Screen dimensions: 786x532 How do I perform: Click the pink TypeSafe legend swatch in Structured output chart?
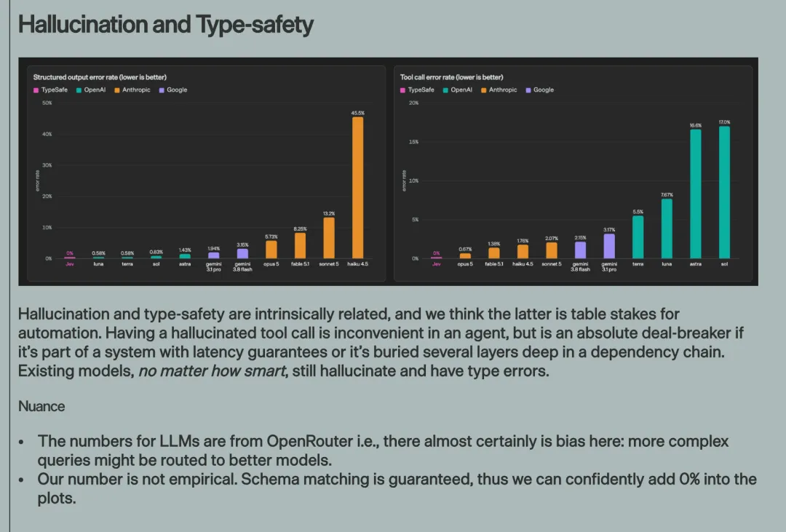[36, 90]
